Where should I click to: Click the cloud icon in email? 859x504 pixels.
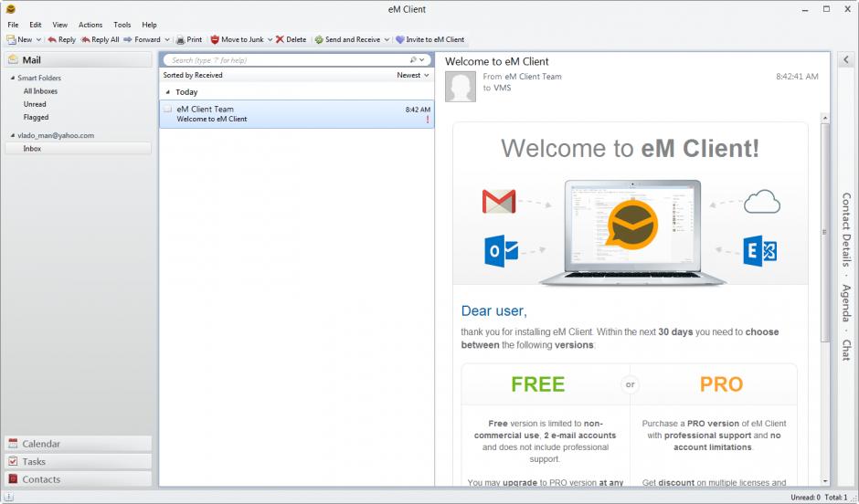point(761,202)
